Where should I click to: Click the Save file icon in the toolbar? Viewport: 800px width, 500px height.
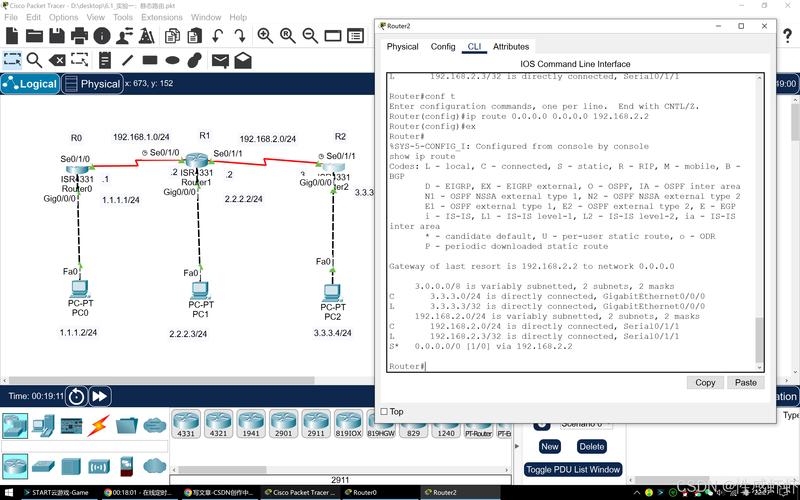[x=58, y=36]
